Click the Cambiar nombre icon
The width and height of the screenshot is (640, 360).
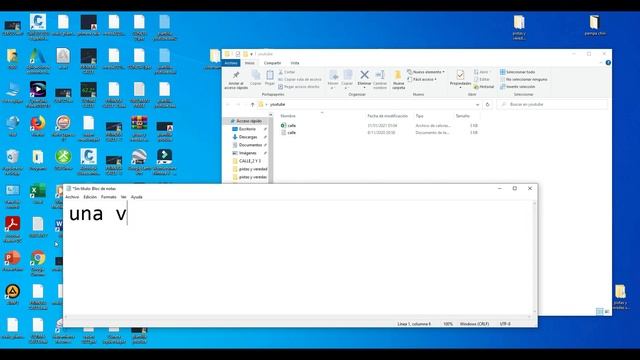pos(380,75)
